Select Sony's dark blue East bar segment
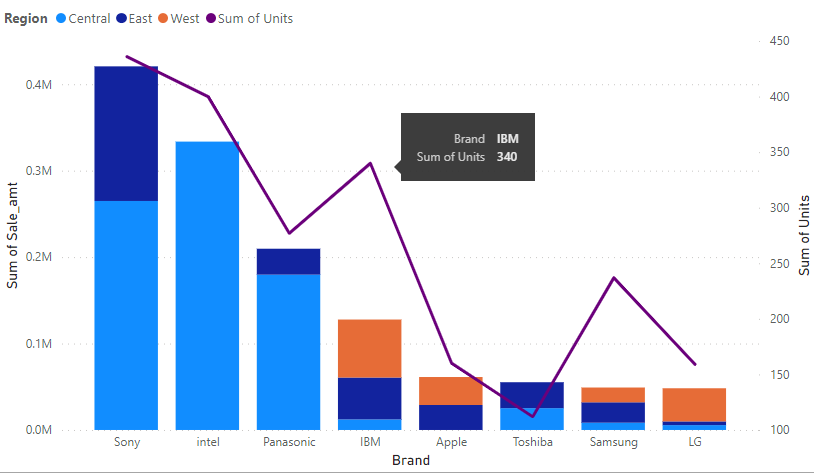 click(x=126, y=133)
